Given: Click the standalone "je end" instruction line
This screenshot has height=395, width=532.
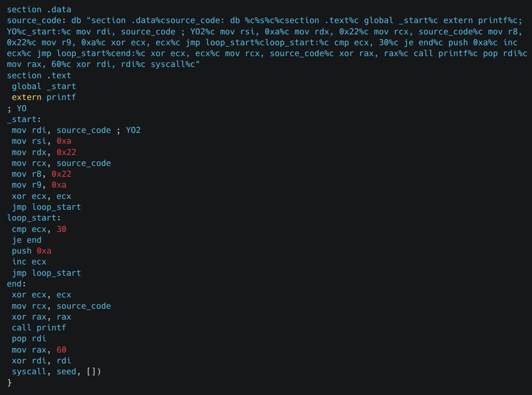Looking at the screenshot, I should click(27, 240).
